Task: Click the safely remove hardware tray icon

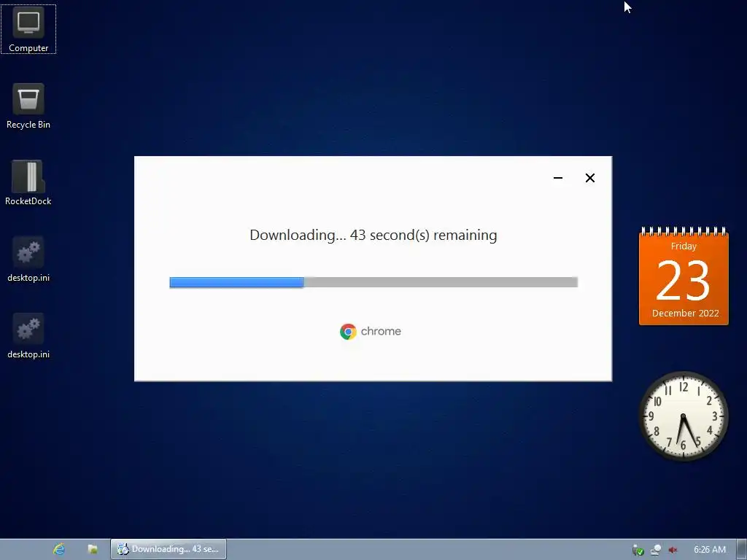Action: (x=638, y=550)
